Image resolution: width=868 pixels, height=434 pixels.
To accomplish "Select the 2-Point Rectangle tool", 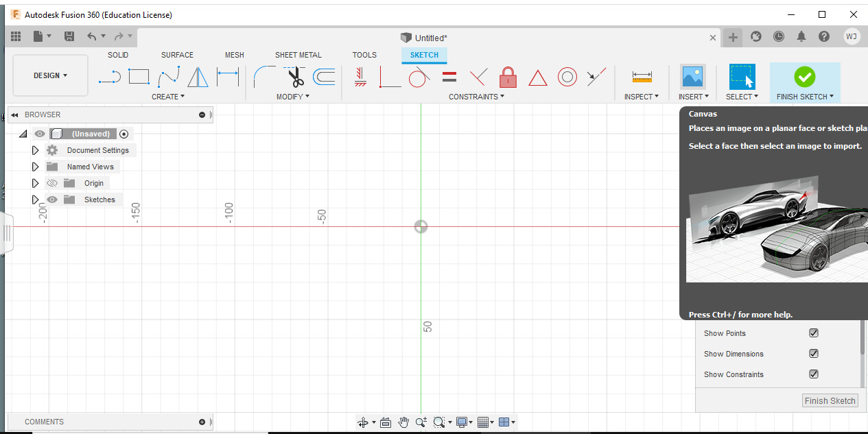I will 139,77.
